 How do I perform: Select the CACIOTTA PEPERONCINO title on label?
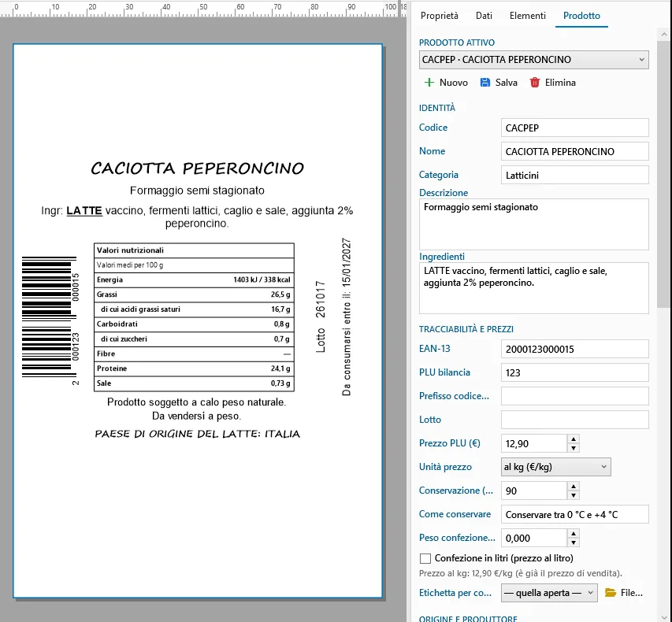click(197, 168)
